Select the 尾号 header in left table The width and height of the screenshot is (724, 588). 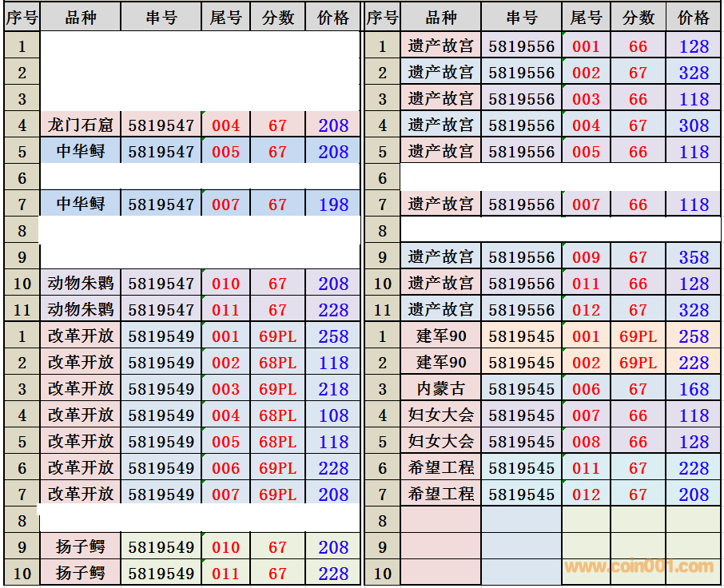pyautogui.click(x=225, y=18)
